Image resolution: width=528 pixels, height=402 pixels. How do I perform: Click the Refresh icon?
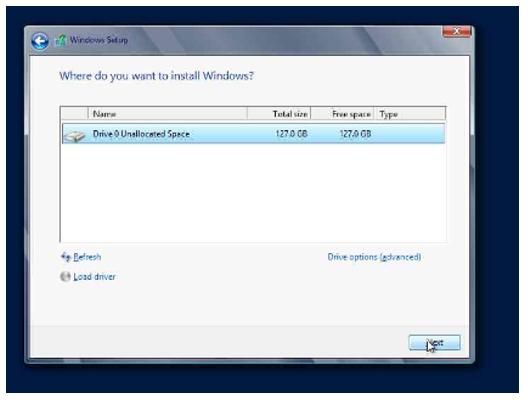tap(66, 257)
